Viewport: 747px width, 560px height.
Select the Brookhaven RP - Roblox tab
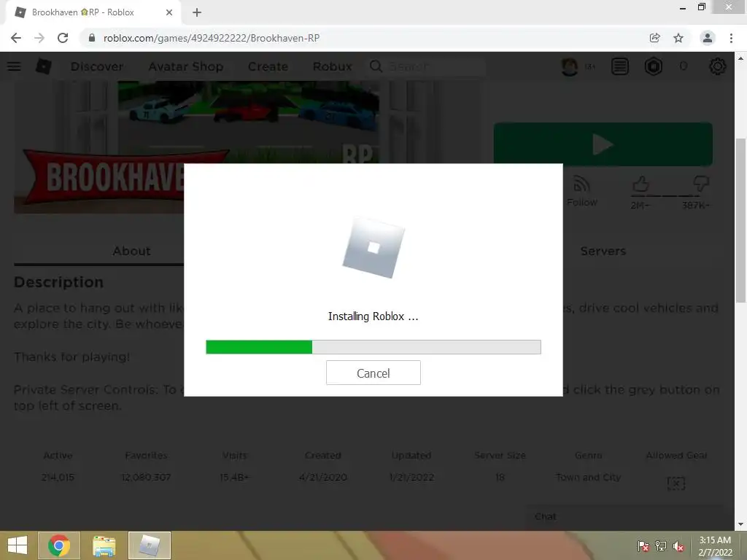93,12
